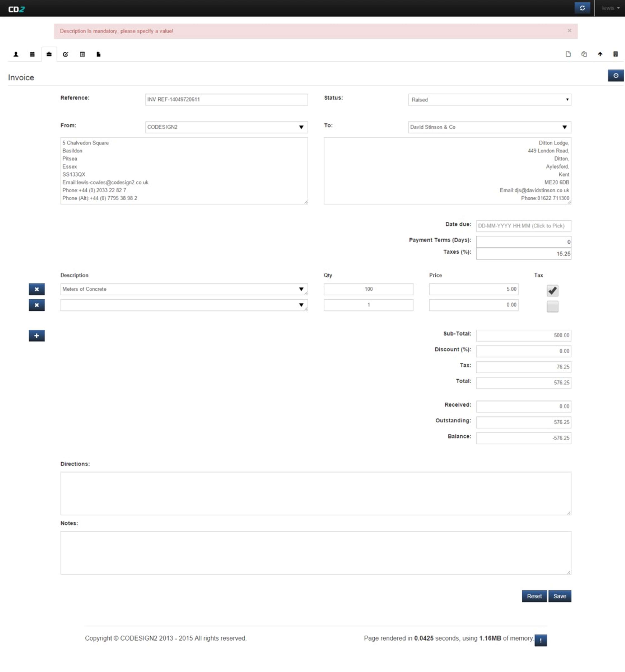Click the From address text area
Viewport: 625px width, 672px height.
click(x=184, y=171)
